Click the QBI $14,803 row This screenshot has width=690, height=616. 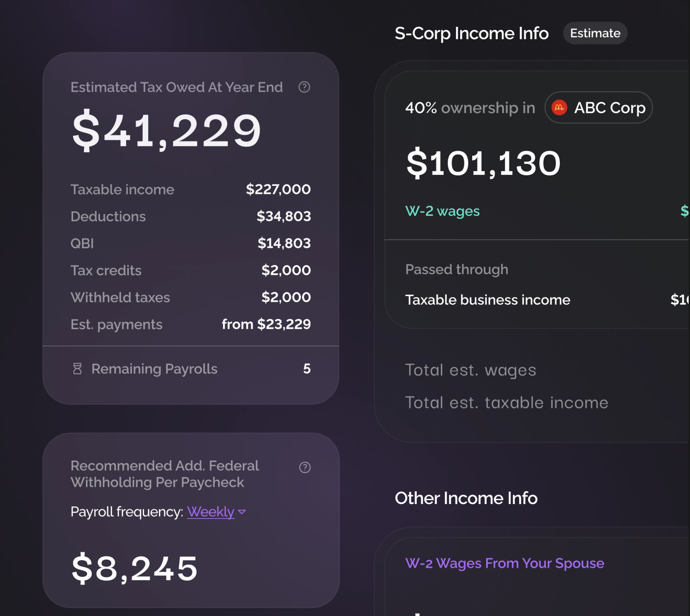(x=191, y=243)
